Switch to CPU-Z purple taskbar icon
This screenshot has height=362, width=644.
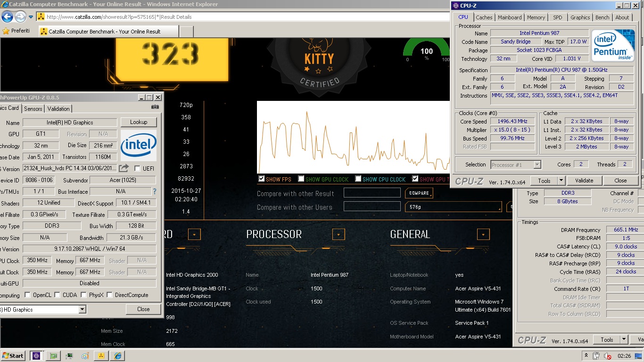click(x=36, y=356)
